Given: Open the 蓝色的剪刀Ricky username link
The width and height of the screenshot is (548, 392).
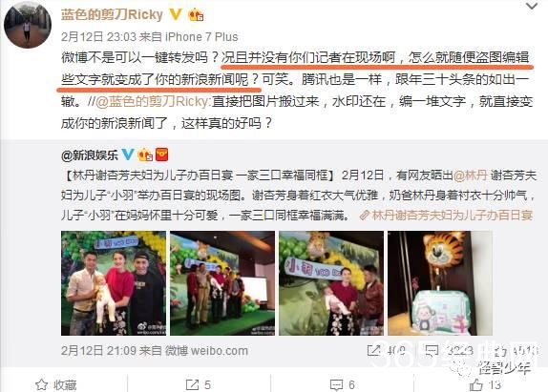Looking at the screenshot, I should click(112, 14).
